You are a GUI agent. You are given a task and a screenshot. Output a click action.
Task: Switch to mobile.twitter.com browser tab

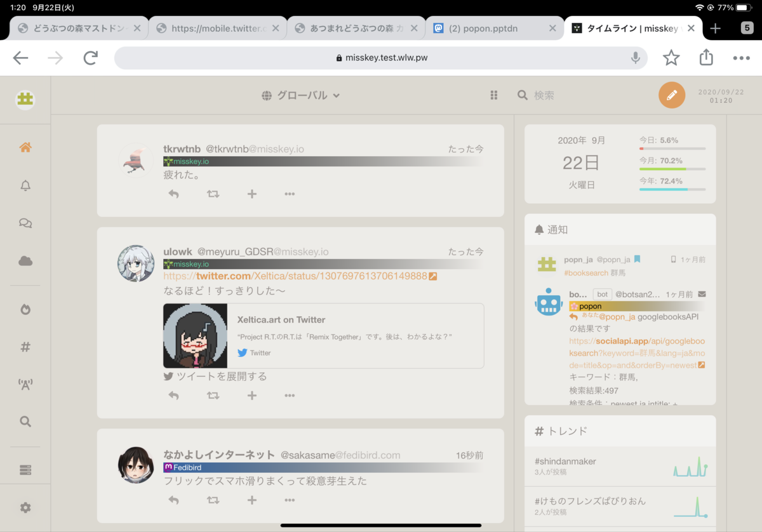218,28
